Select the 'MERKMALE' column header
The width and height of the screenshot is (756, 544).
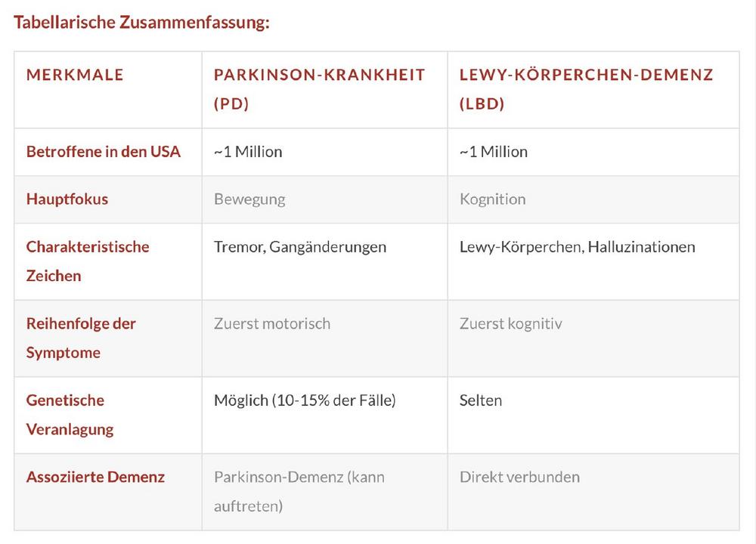click(x=75, y=75)
